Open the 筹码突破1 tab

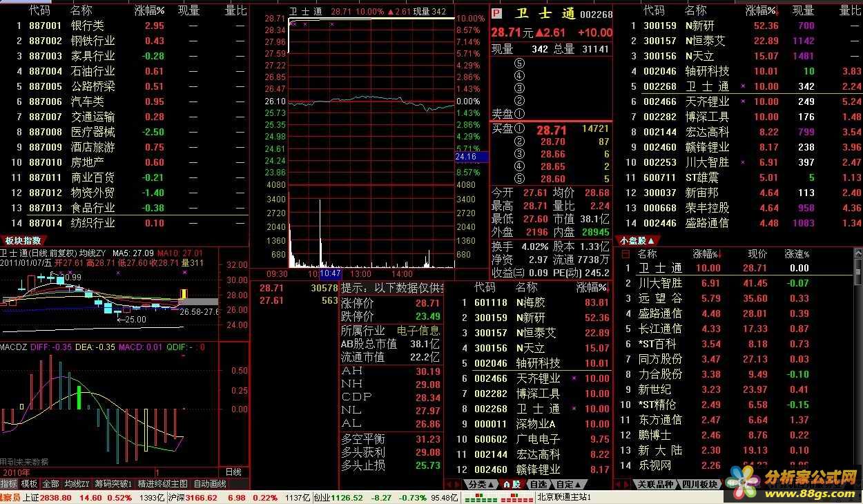click(x=114, y=484)
